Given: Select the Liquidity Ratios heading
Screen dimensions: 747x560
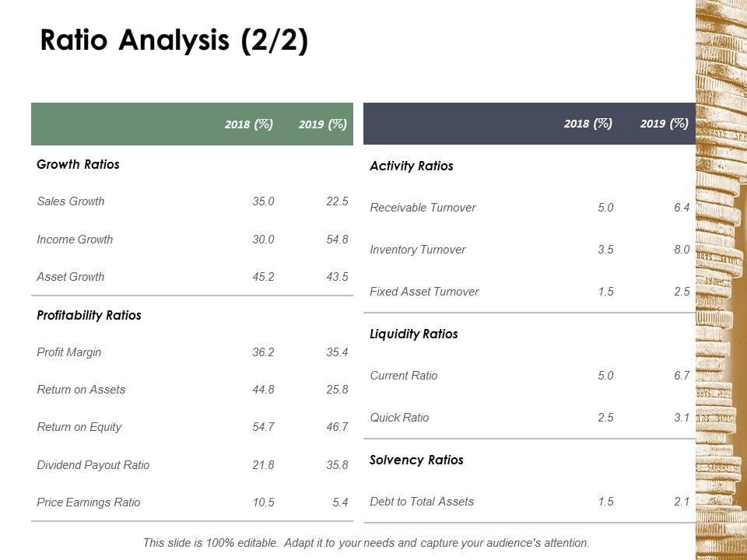Looking at the screenshot, I should click(x=414, y=334).
